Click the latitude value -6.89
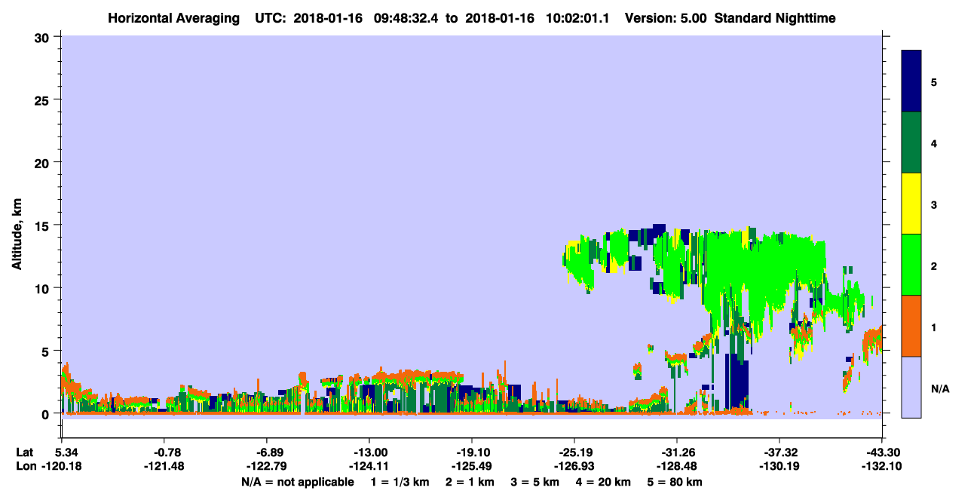Viewport: 980px width, 503px height. [270, 452]
